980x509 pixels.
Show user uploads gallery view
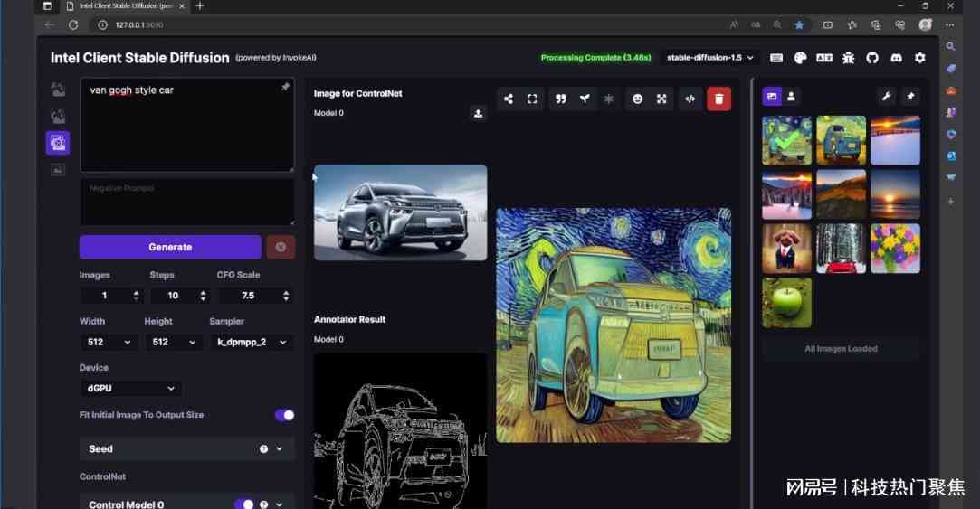(x=791, y=96)
